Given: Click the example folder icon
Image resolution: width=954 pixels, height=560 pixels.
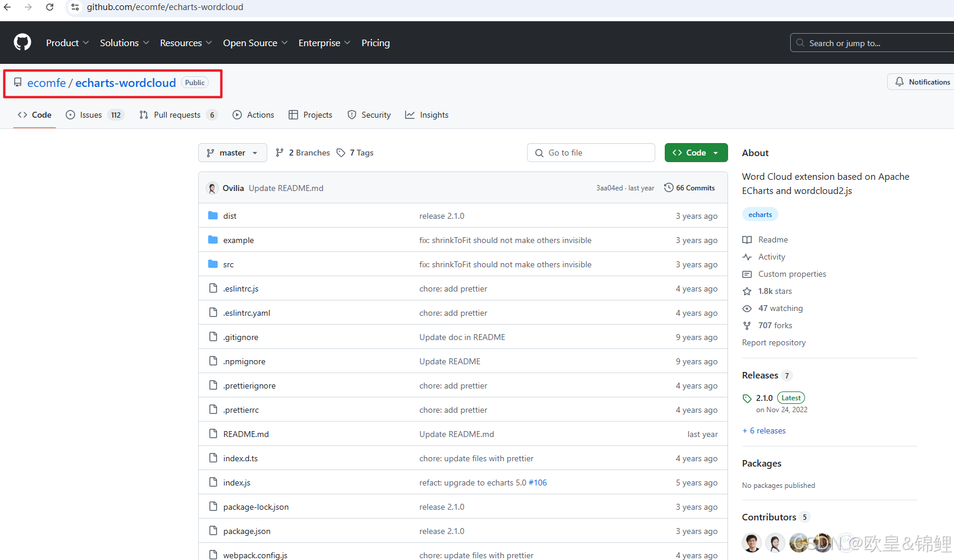Looking at the screenshot, I should coord(213,240).
